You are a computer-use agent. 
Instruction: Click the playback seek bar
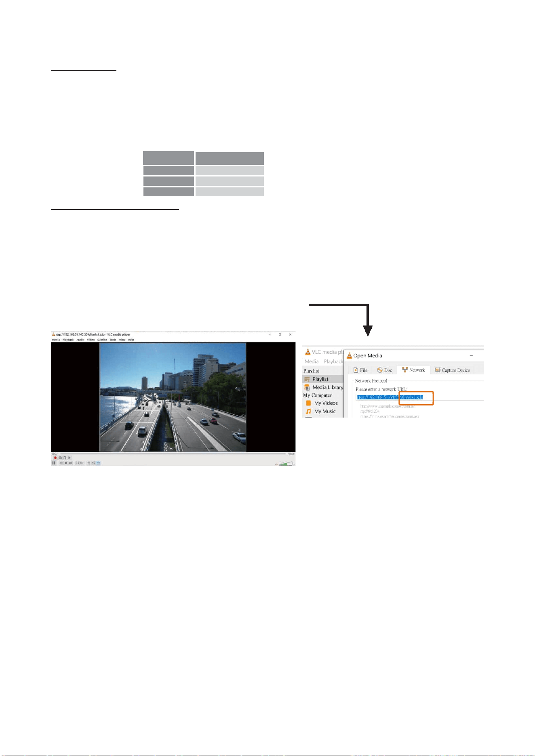[x=173, y=454]
